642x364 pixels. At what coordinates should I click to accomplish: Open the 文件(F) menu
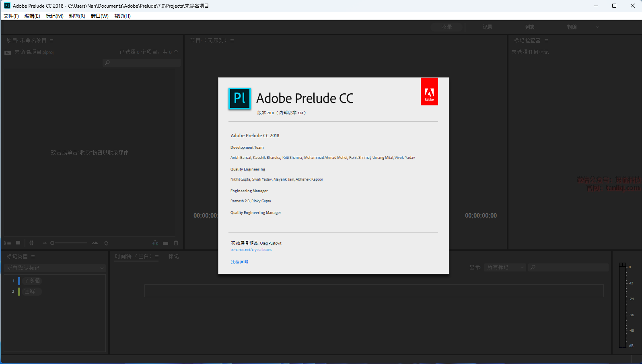click(11, 16)
